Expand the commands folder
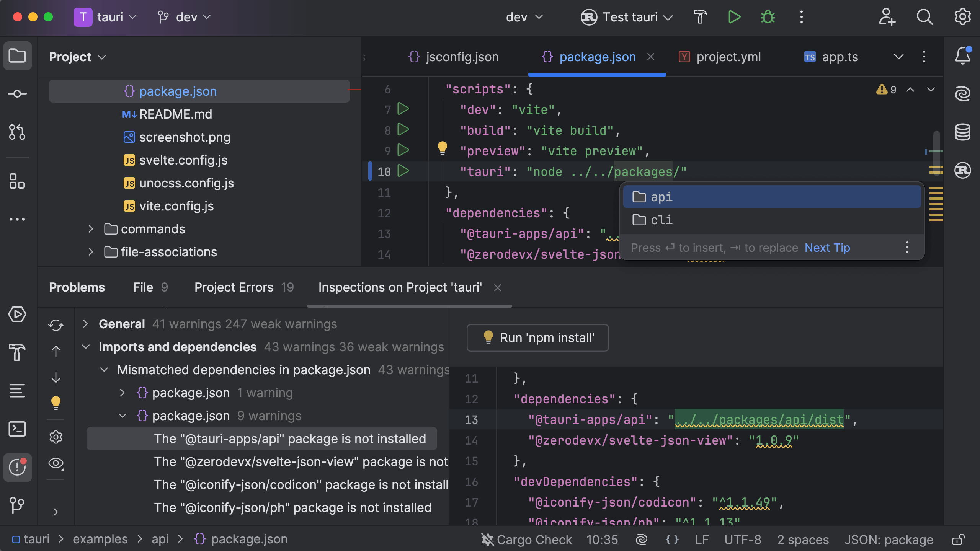 pyautogui.click(x=91, y=229)
